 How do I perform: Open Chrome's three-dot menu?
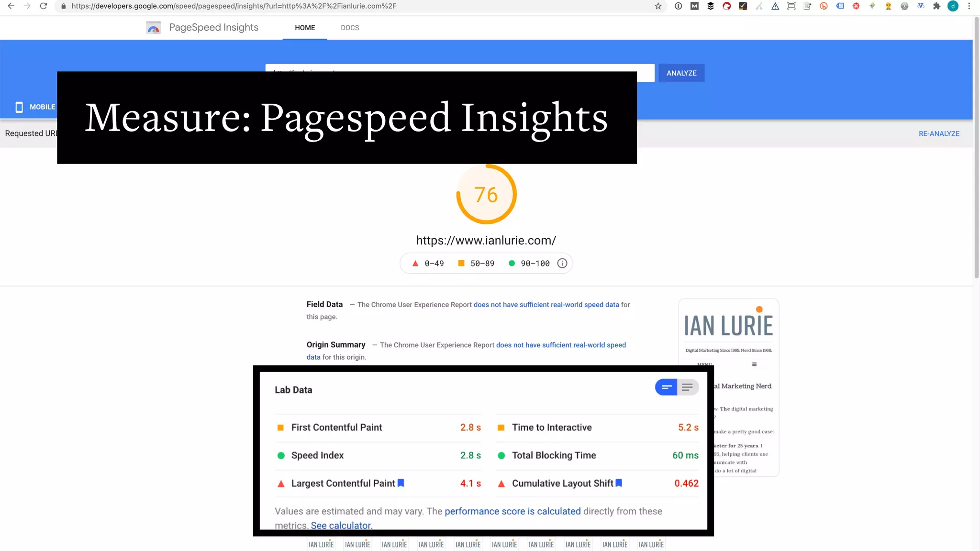point(969,6)
